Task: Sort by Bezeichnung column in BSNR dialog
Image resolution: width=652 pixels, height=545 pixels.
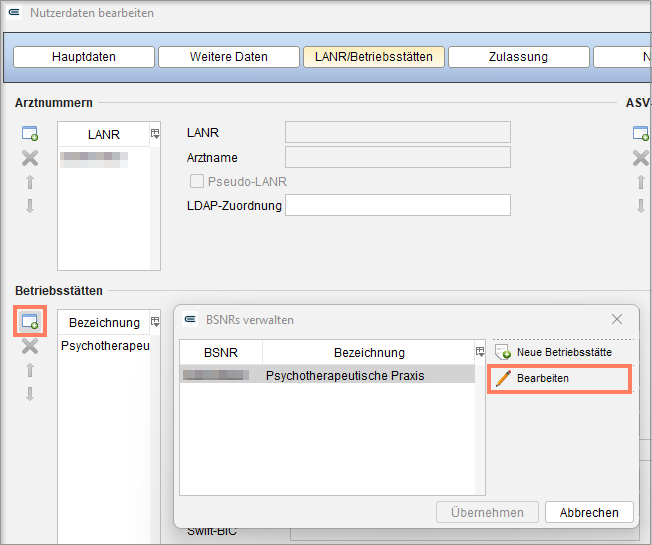Action: click(x=369, y=353)
